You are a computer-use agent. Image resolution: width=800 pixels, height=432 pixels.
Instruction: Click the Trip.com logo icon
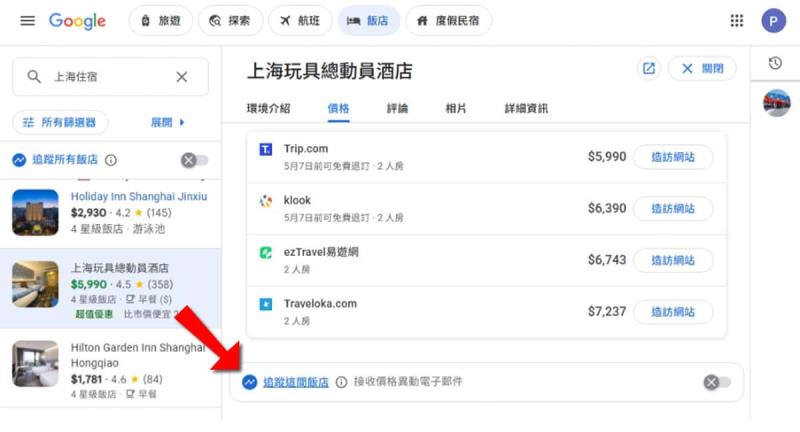(x=266, y=149)
